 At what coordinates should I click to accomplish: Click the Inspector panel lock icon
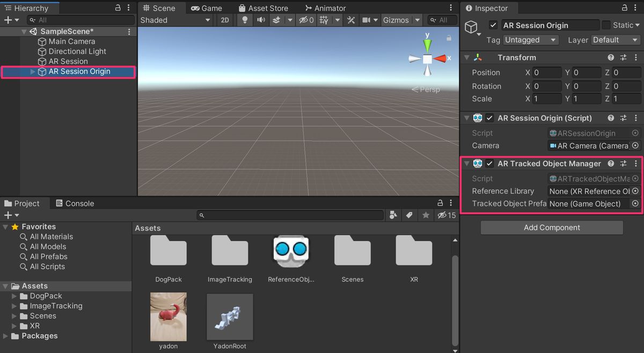coord(625,8)
